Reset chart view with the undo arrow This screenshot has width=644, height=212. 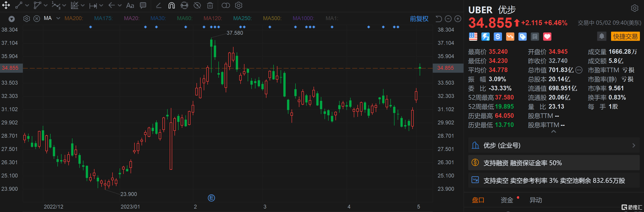(439, 19)
